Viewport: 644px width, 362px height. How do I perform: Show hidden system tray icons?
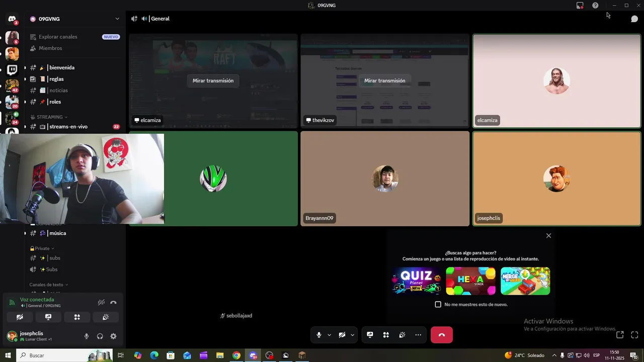(x=554, y=355)
